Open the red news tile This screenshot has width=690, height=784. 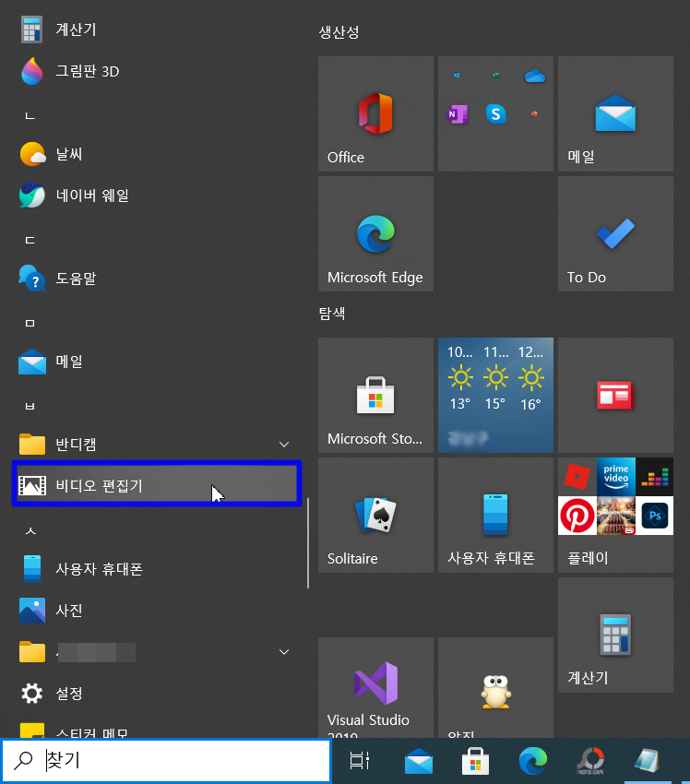point(615,395)
